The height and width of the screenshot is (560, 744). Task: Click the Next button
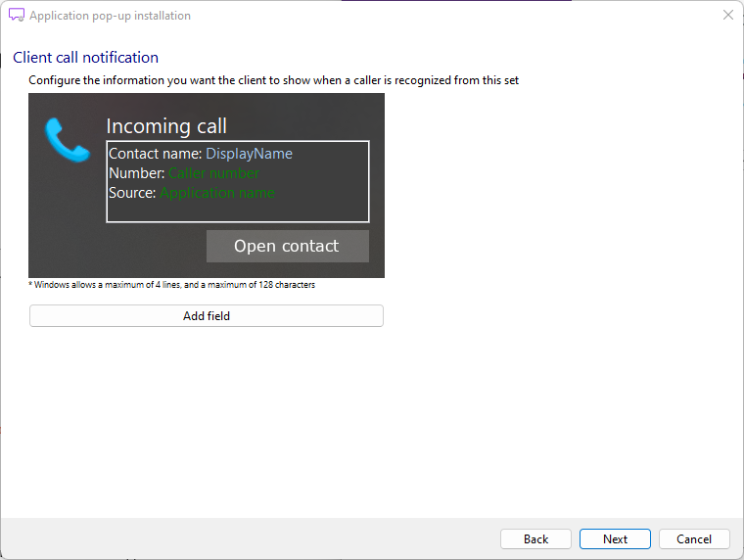tap(615, 539)
